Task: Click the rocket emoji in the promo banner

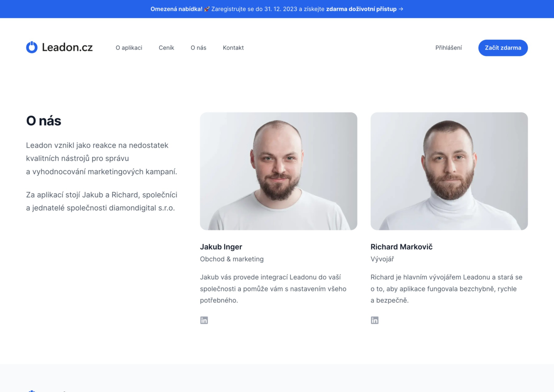Action: pyautogui.click(x=207, y=9)
